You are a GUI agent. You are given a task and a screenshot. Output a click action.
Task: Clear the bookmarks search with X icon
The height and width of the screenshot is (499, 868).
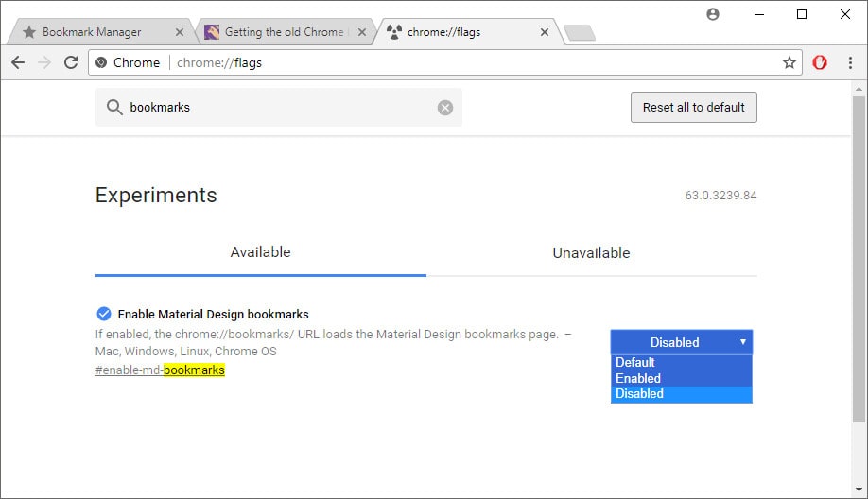[x=445, y=108]
